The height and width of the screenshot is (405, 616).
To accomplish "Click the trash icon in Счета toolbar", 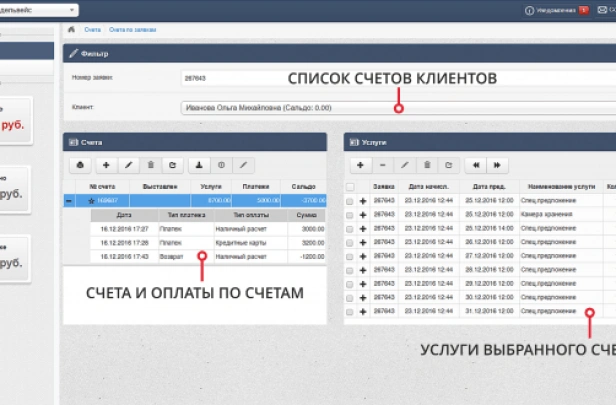I will point(150,164).
